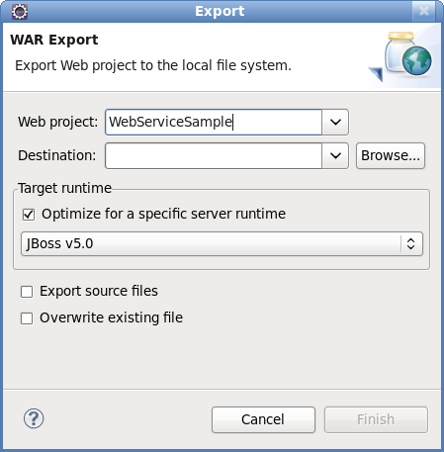Click the 'Export Web project to the local file system.' text
444x452 pixels.
[153, 66]
